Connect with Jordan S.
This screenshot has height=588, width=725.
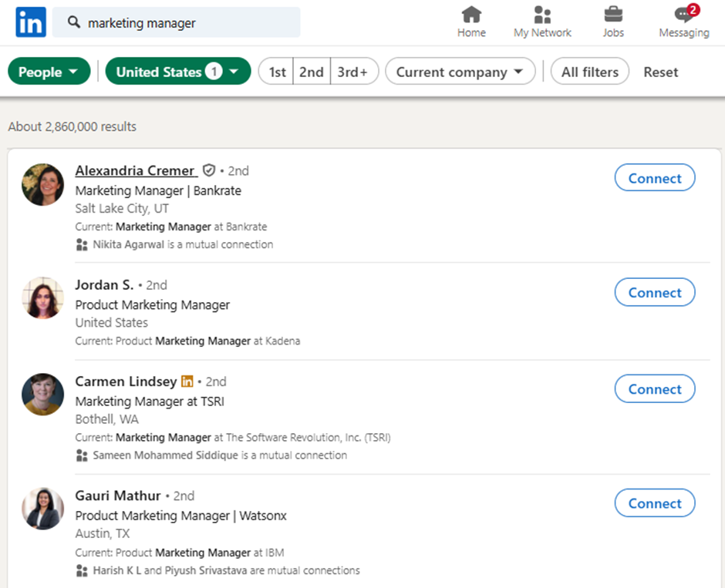tap(655, 292)
